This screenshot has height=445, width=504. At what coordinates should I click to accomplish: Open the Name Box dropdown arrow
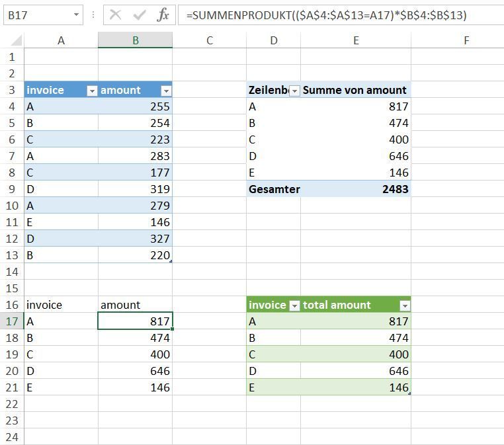coord(76,15)
